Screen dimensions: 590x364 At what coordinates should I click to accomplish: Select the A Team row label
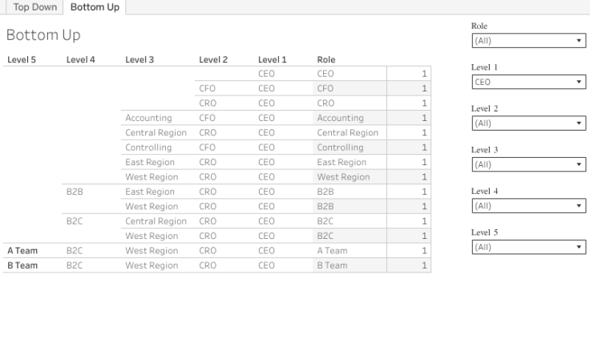click(22, 250)
